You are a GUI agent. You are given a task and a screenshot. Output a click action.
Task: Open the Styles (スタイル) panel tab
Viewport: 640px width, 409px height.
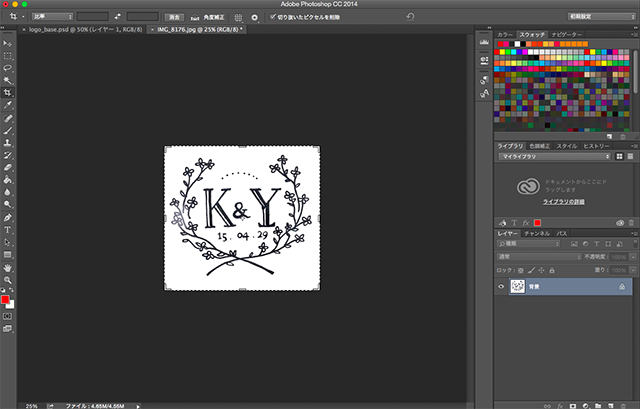pyautogui.click(x=567, y=146)
